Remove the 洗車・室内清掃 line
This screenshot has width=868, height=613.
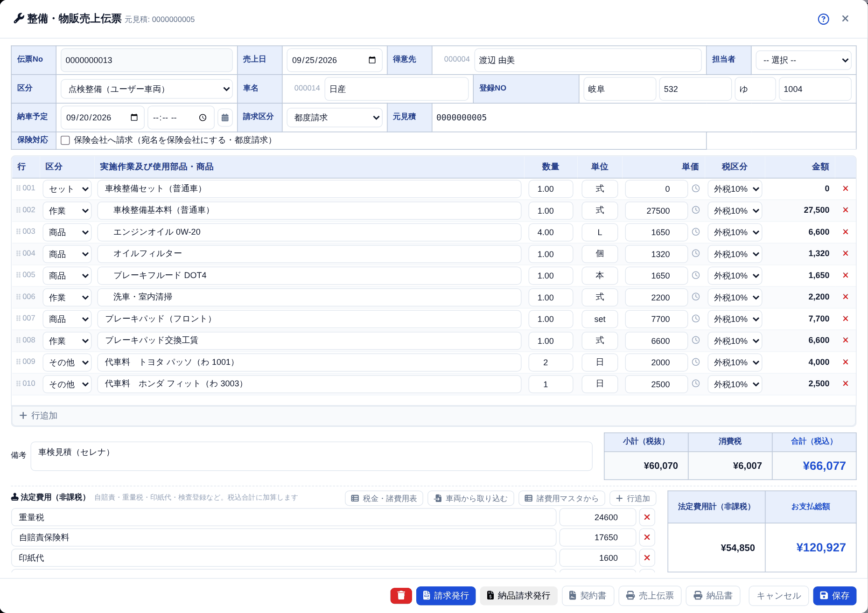click(845, 297)
